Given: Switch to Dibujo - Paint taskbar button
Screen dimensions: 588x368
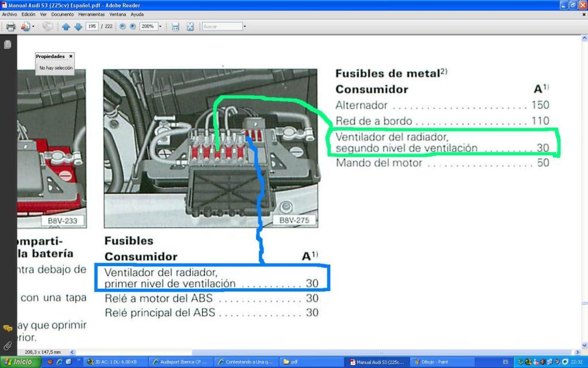Looking at the screenshot, I should coord(443,362).
